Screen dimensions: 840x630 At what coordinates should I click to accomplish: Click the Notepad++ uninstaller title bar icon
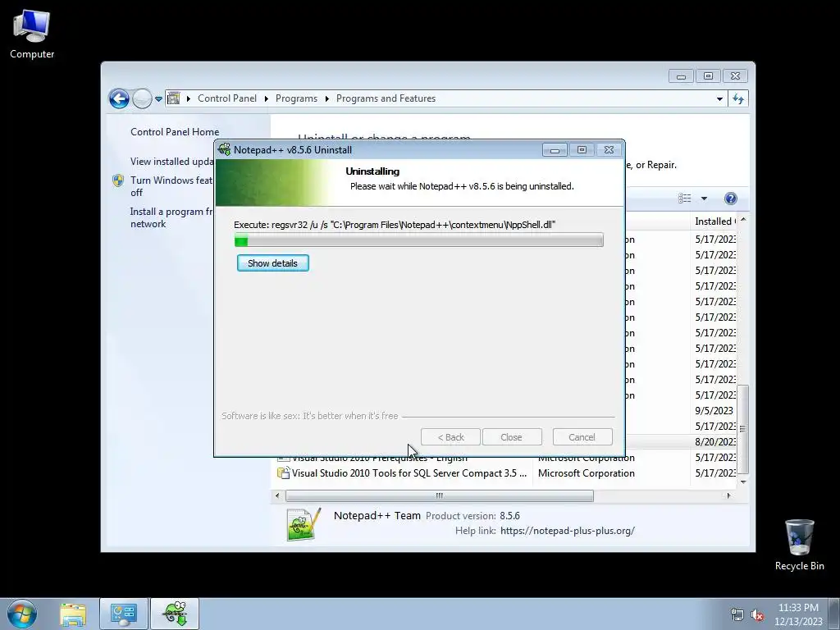pos(225,149)
